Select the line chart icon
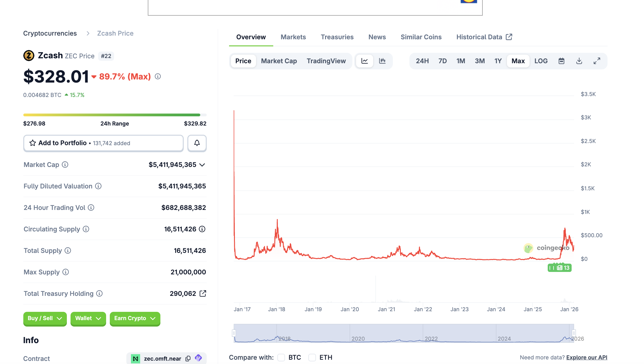The image size is (644, 364). click(x=364, y=61)
